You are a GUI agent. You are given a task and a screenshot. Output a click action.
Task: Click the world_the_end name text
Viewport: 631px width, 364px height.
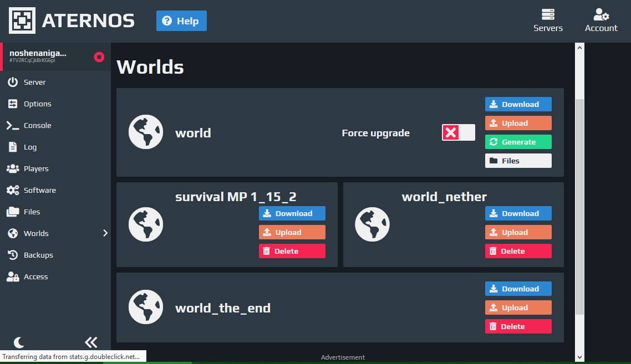click(x=223, y=308)
